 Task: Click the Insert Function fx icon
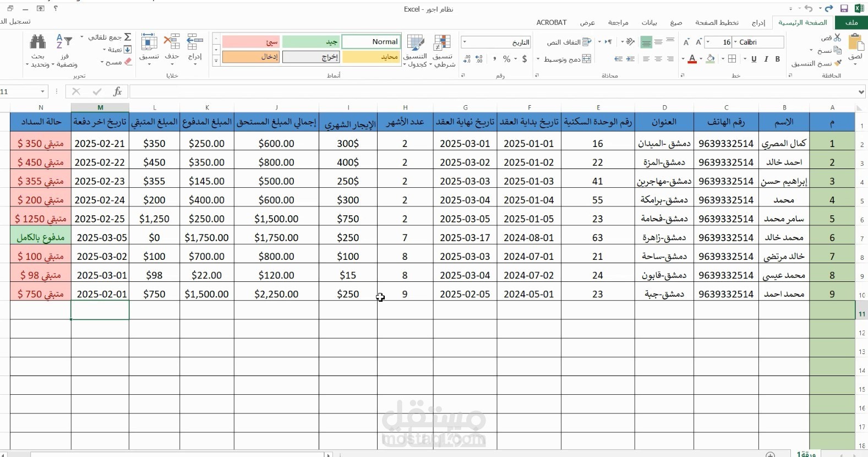pos(117,91)
